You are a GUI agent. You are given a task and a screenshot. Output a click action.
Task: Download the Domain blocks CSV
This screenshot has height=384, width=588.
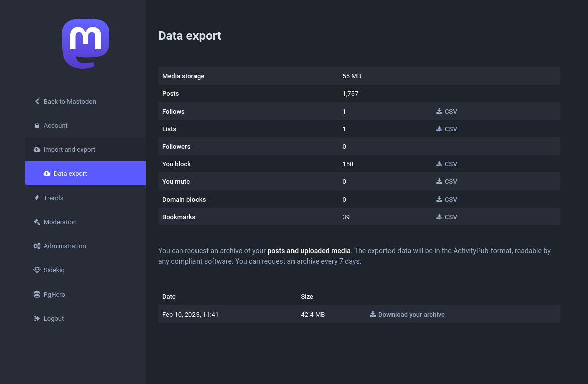(447, 200)
